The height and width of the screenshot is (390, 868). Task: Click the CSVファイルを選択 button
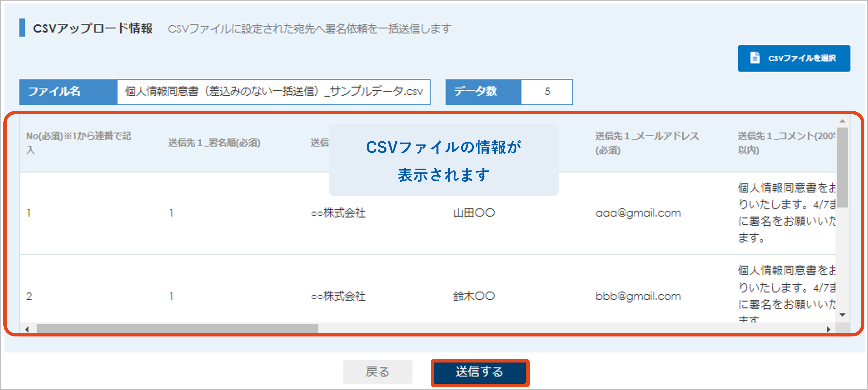(x=793, y=58)
